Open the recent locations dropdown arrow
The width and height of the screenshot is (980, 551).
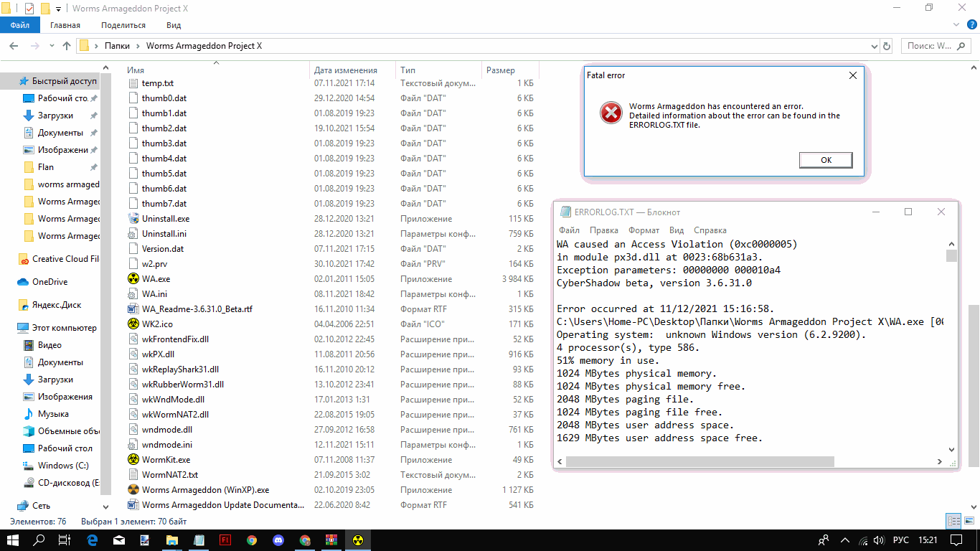(52, 46)
